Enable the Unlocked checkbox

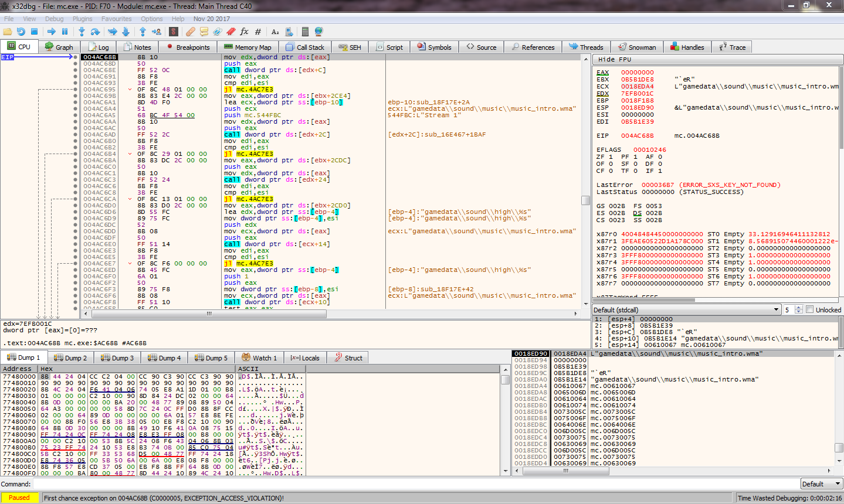810,309
